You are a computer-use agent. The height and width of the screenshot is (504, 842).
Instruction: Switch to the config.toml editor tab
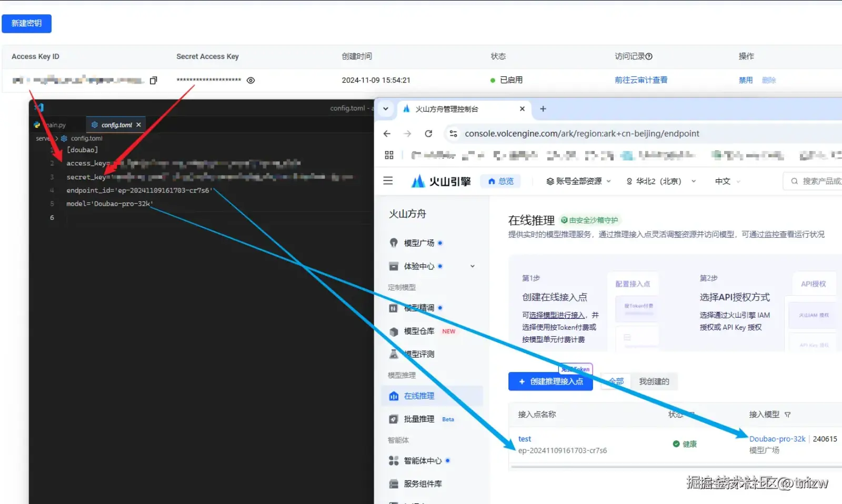click(x=116, y=125)
